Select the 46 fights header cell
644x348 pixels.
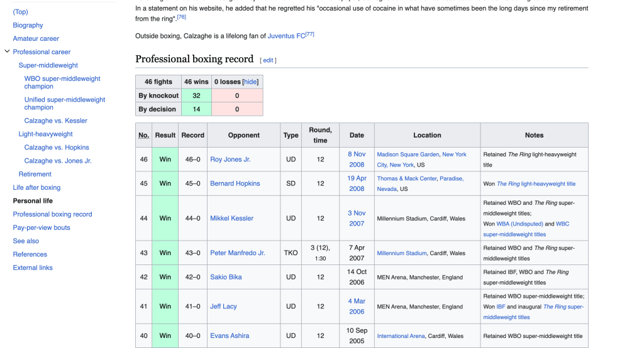pos(158,82)
